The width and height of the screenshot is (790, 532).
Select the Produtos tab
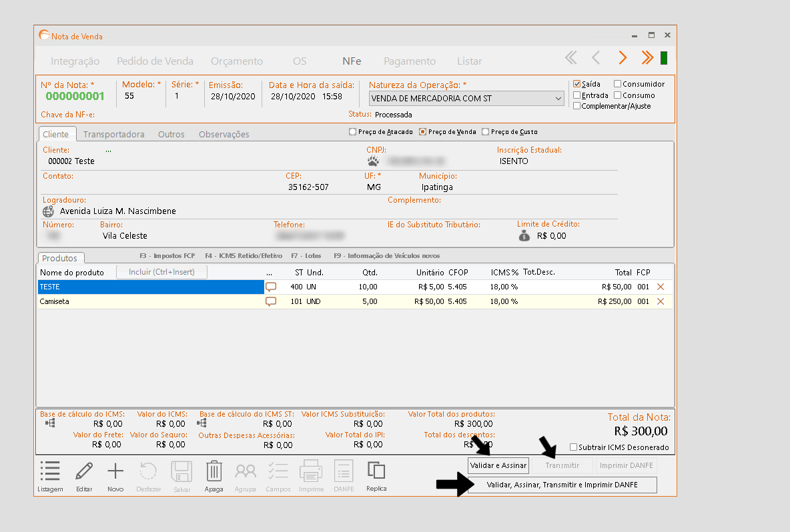point(61,258)
